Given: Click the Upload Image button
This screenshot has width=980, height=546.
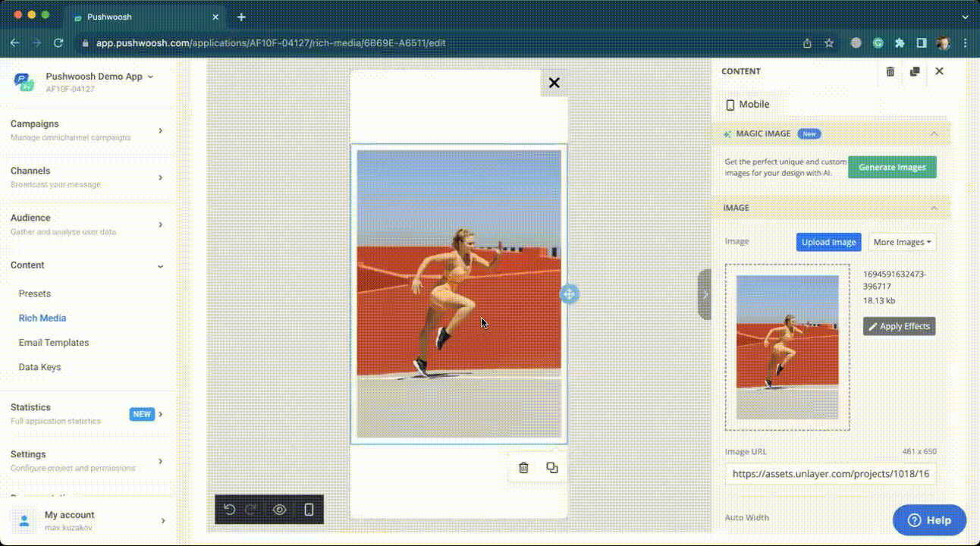Looking at the screenshot, I should click(x=828, y=242).
